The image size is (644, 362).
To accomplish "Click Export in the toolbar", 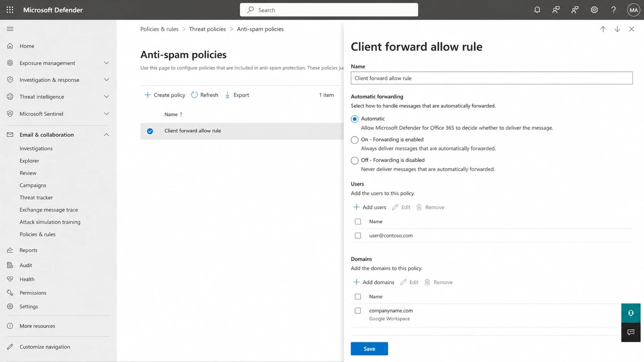I will [237, 95].
